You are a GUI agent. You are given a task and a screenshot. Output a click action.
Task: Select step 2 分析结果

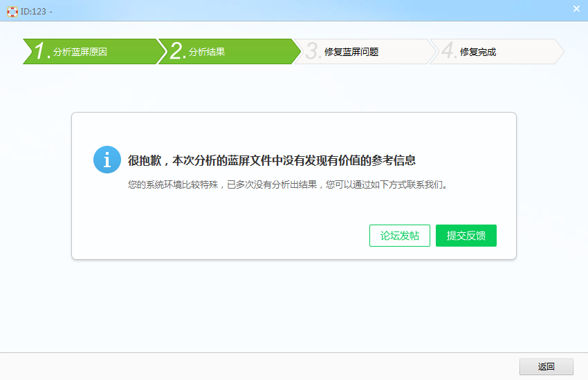click(229, 51)
